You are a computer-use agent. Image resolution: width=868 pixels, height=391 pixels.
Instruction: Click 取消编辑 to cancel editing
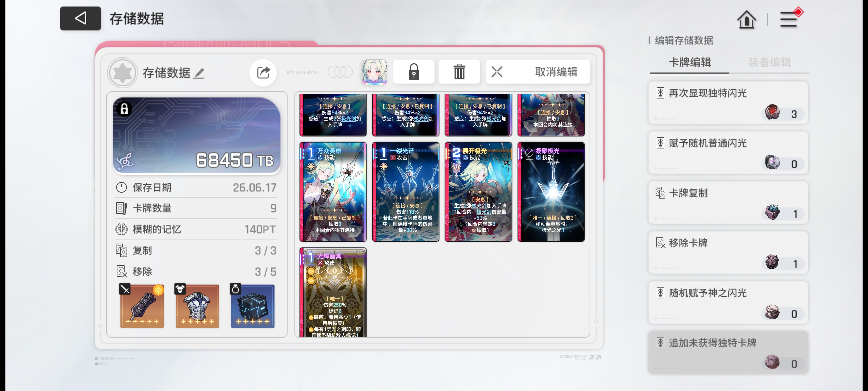pos(538,71)
